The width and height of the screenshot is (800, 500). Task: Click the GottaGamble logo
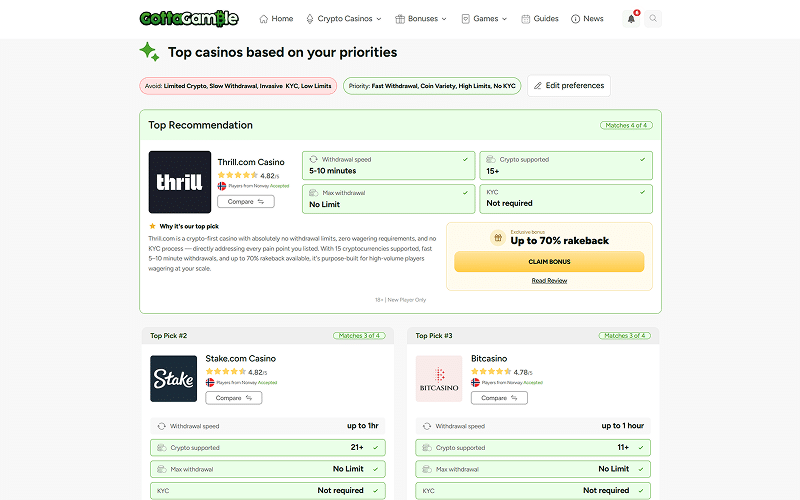click(x=189, y=18)
